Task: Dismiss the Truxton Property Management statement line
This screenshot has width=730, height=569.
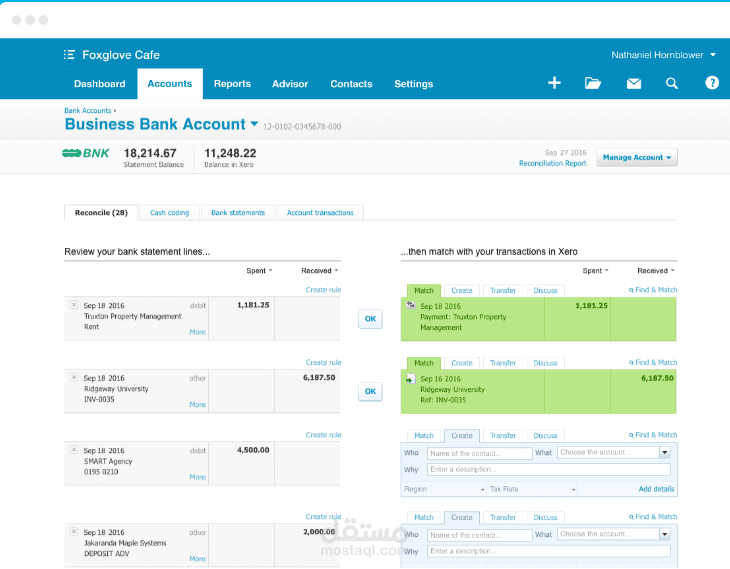Action: 74,305
